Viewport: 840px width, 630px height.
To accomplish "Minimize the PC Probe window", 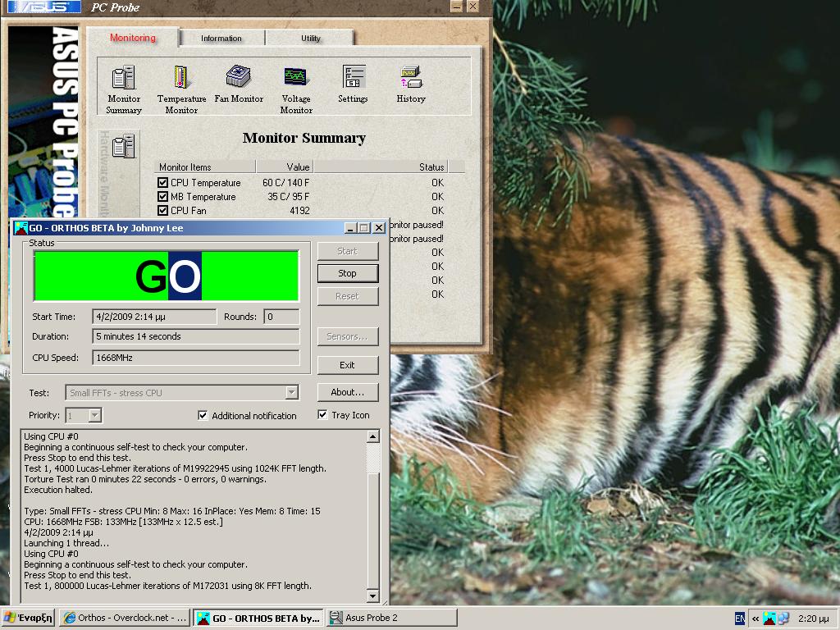I will [456, 7].
